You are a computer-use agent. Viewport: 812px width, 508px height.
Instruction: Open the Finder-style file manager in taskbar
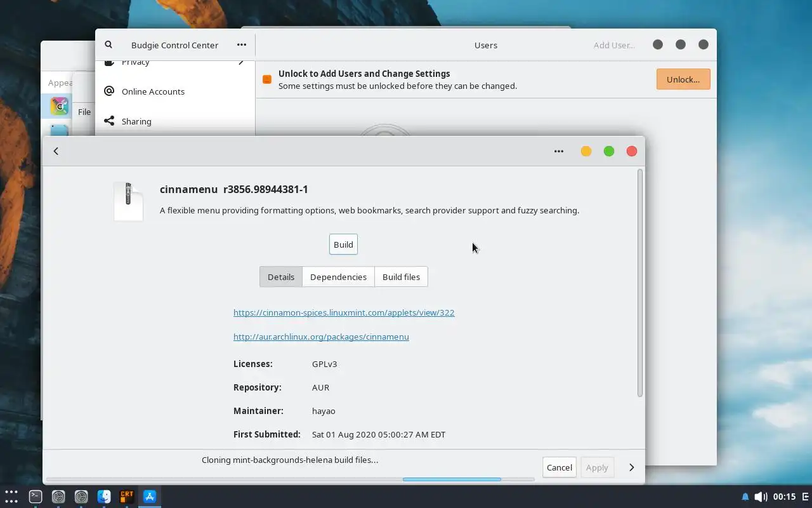(x=104, y=497)
